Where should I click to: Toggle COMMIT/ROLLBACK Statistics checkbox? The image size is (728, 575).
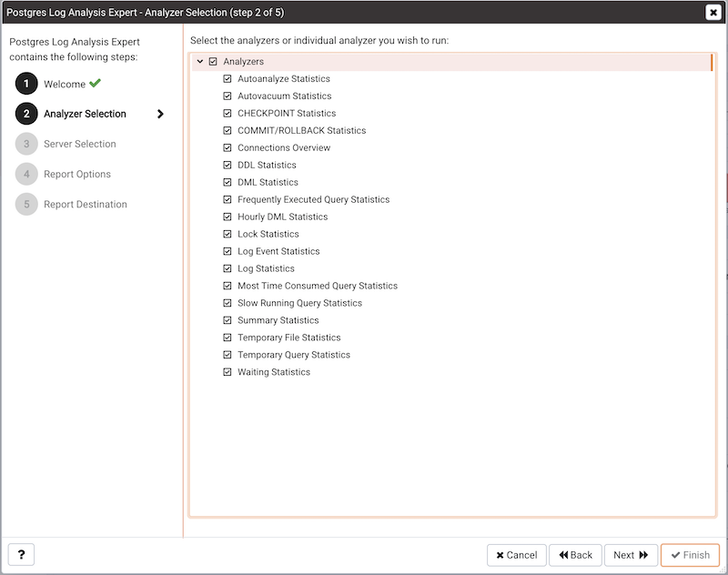click(x=227, y=130)
